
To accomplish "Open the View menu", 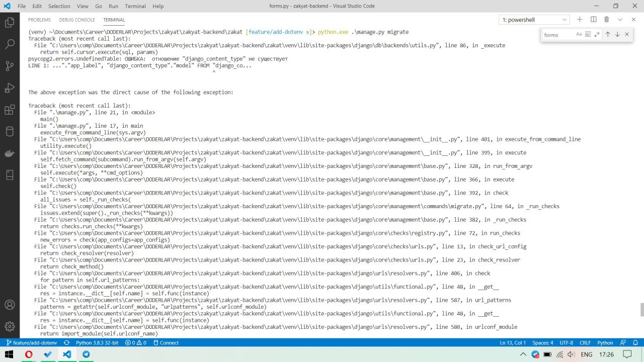I will click(x=83, y=6).
